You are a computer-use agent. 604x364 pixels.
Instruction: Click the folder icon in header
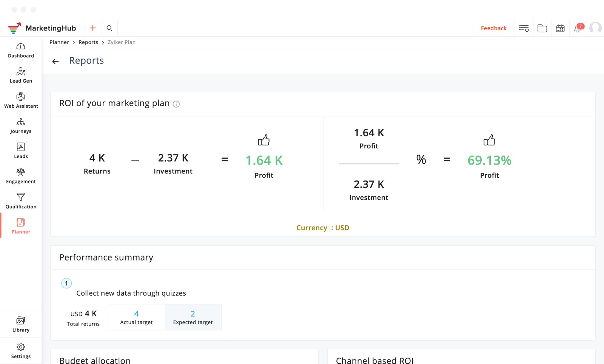[542, 28]
